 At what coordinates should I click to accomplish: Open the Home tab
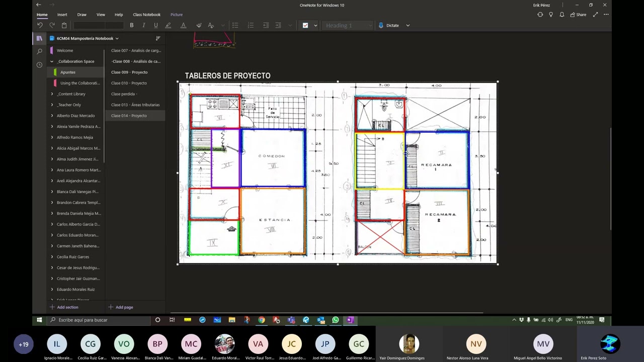pyautogui.click(x=42, y=15)
